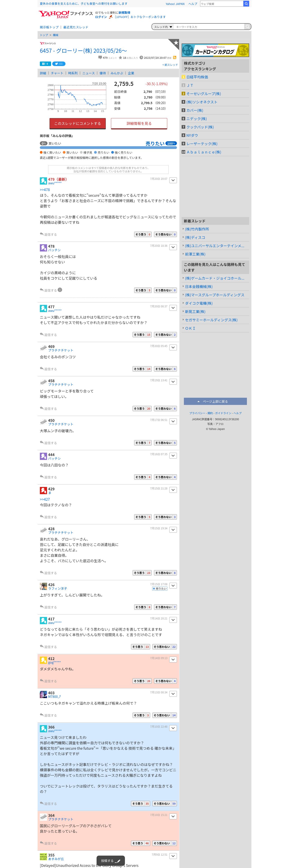Switch to the チャート tab

(57, 73)
